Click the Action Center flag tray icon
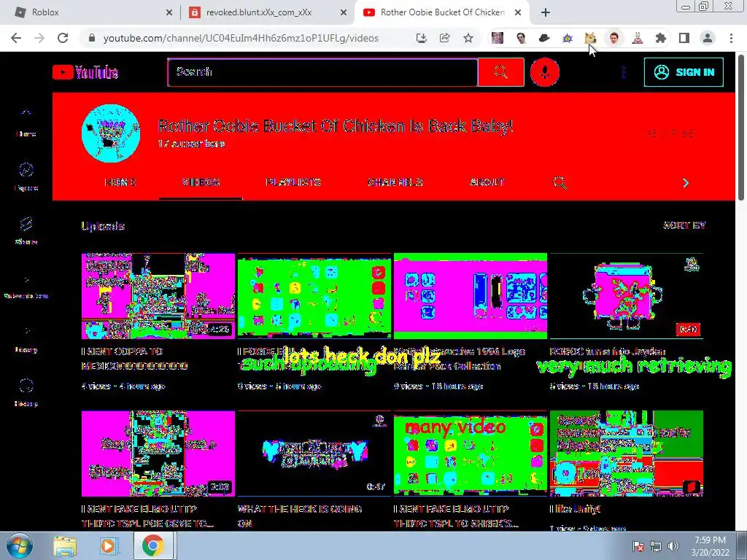The width and height of the screenshot is (747, 560). pos(638,546)
